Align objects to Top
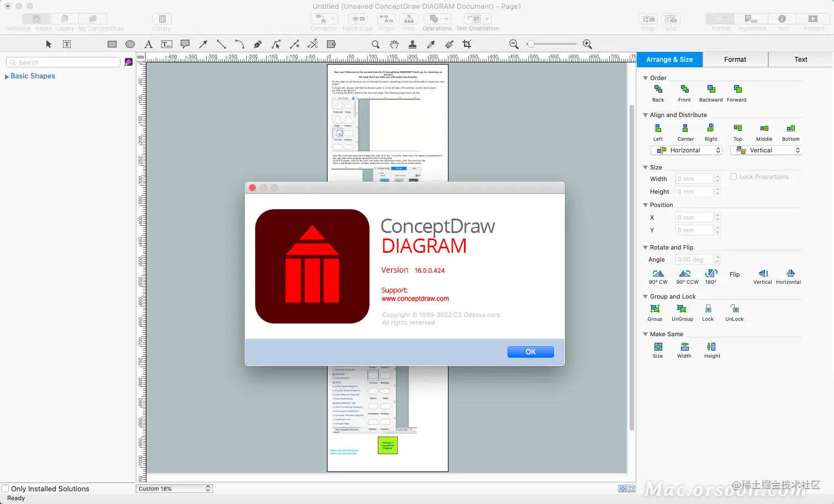This screenshot has width=834, height=504. pos(738,128)
